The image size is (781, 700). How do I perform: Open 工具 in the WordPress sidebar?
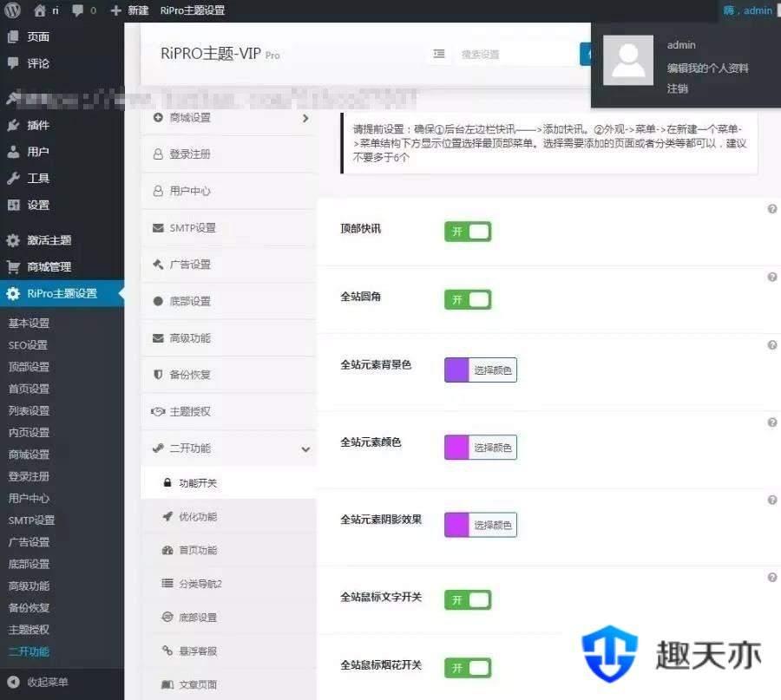[x=38, y=178]
